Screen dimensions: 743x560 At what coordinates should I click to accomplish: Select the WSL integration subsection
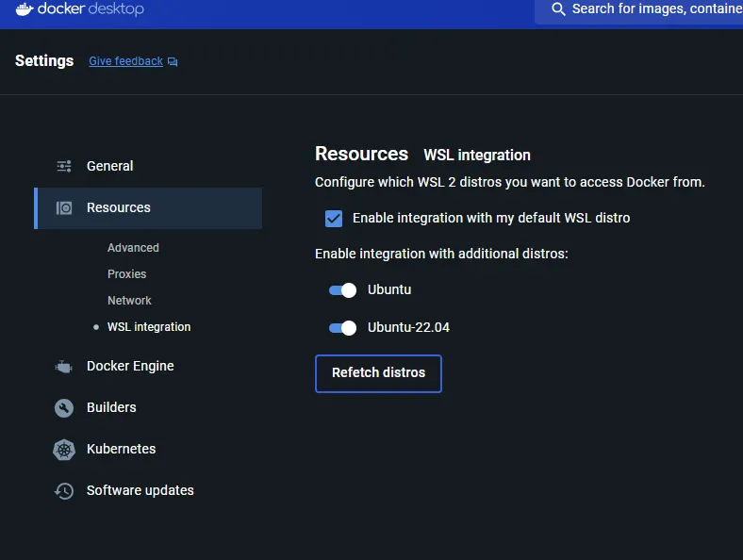click(149, 327)
